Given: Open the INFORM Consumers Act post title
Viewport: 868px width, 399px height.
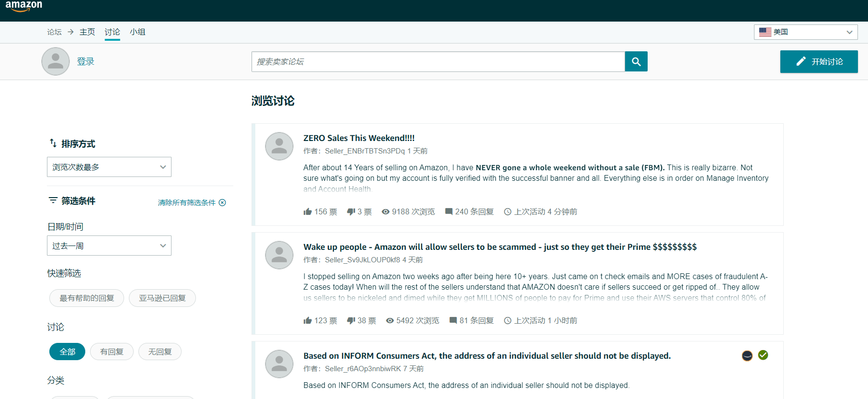Looking at the screenshot, I should (x=487, y=356).
